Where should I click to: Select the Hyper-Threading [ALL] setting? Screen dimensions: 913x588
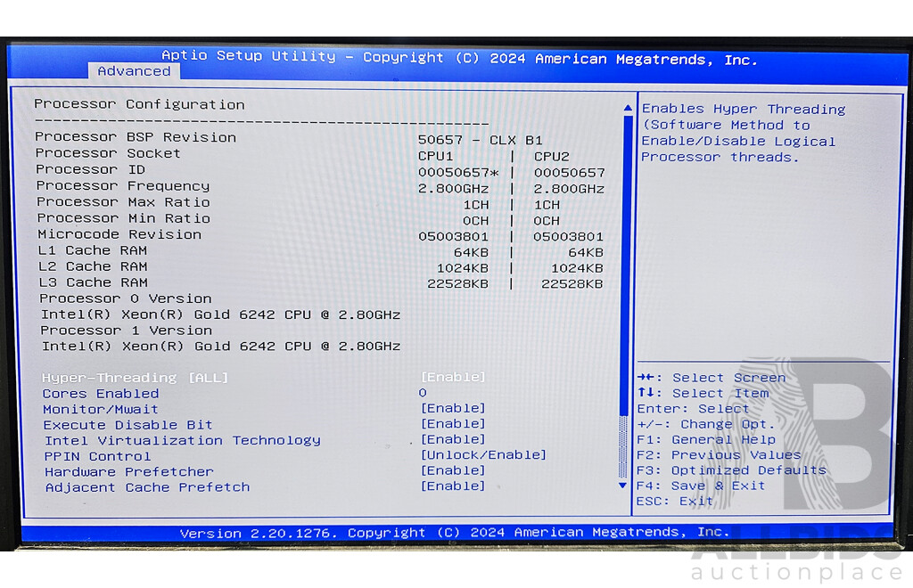(136, 378)
